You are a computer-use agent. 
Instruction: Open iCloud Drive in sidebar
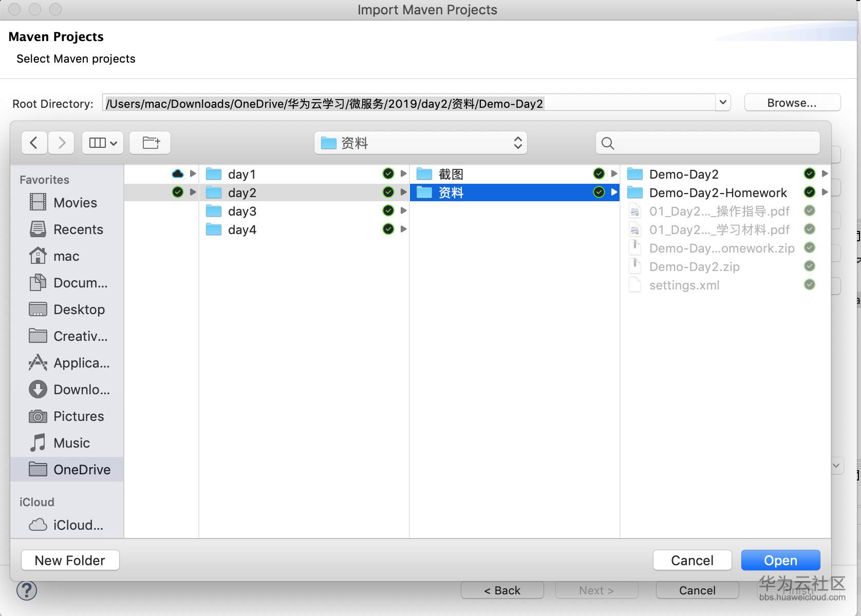(x=67, y=525)
